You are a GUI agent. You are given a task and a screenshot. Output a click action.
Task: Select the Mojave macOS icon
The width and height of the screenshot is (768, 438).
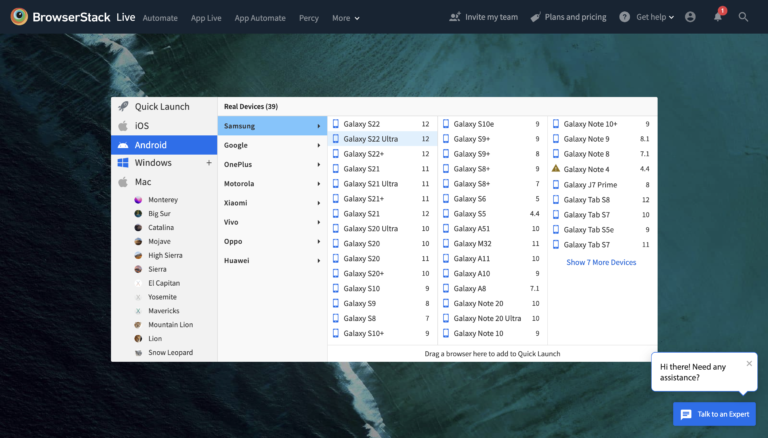[138, 242]
